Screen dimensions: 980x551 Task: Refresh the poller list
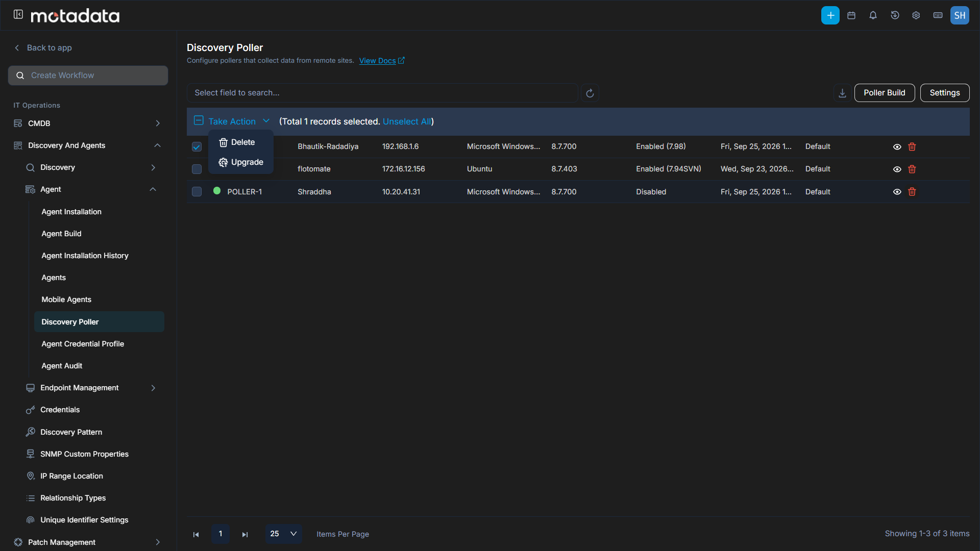point(590,93)
